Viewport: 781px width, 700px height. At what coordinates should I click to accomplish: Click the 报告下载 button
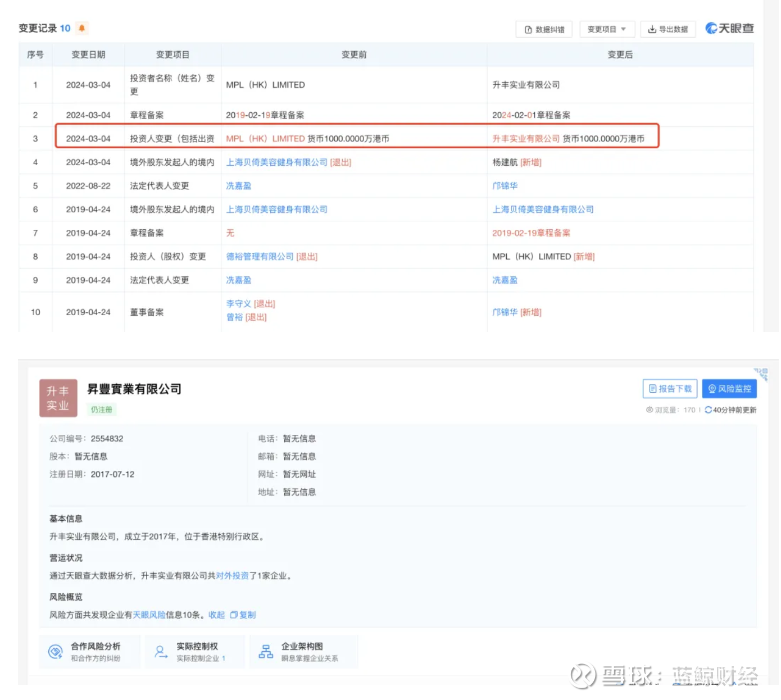tap(670, 389)
